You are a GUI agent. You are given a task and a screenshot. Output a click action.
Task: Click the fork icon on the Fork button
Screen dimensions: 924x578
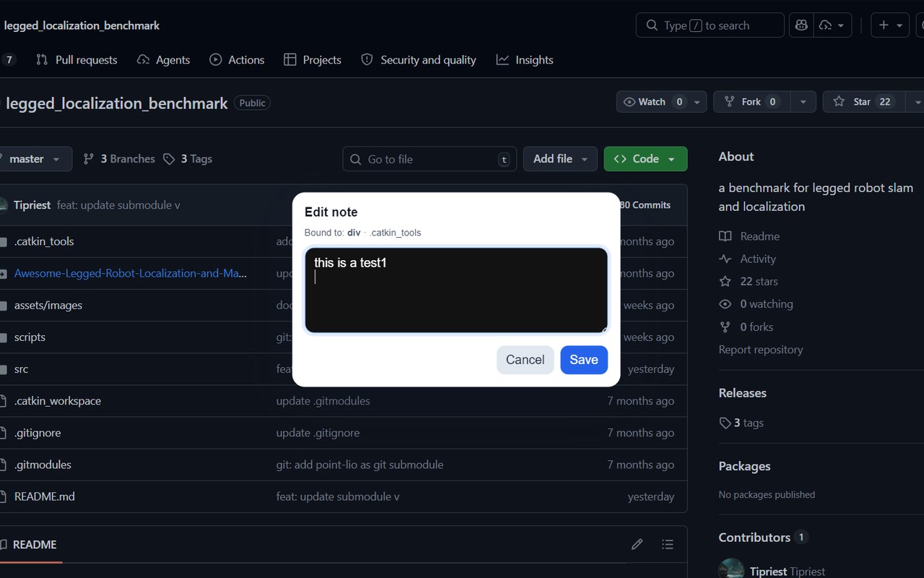(730, 102)
